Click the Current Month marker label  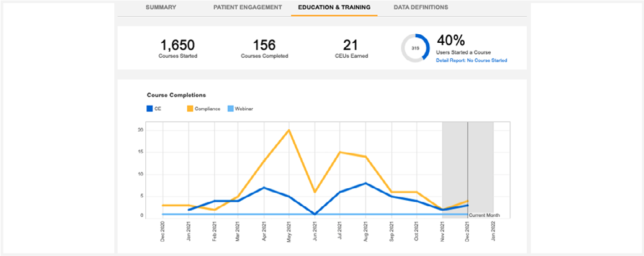[x=484, y=215]
